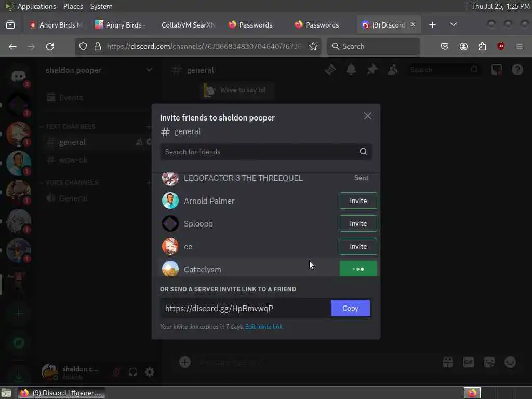This screenshot has height=399, width=532.
Task: Click the Discord channel search box
Action: 444,70
